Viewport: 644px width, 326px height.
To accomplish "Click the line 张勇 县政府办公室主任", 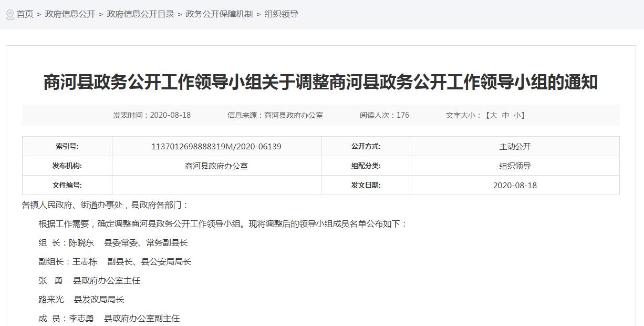I will (89, 281).
